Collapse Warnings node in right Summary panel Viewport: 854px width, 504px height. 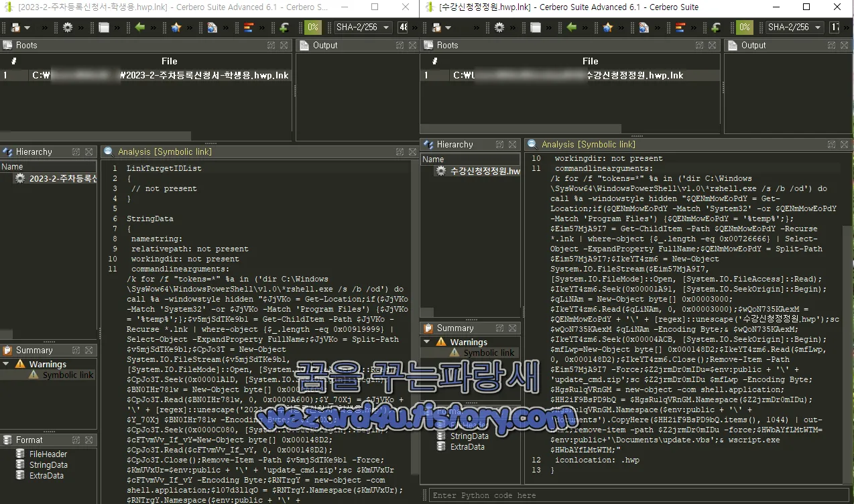click(427, 342)
